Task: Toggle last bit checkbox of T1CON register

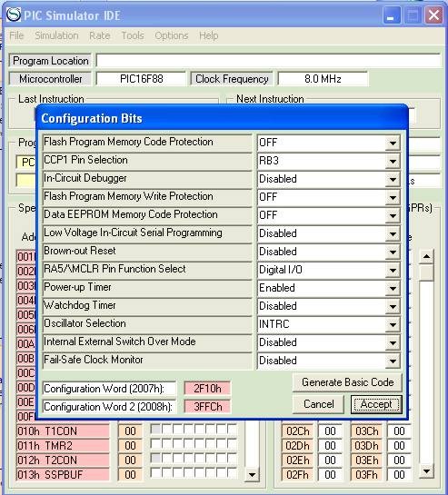Action: (233, 430)
